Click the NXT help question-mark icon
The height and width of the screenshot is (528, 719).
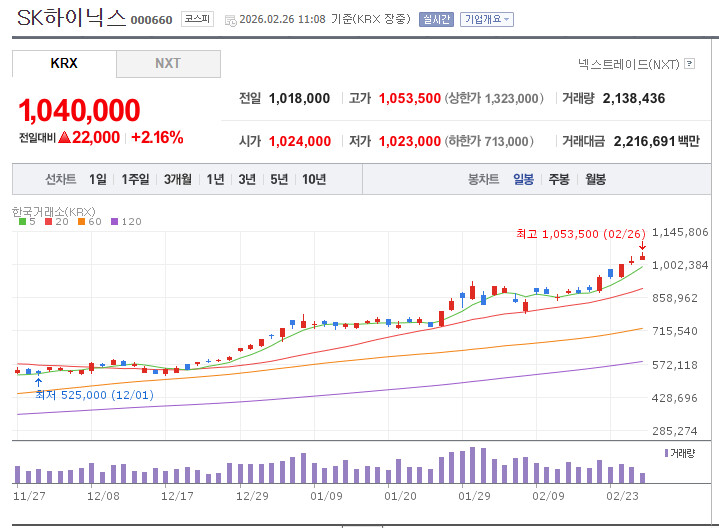689,64
